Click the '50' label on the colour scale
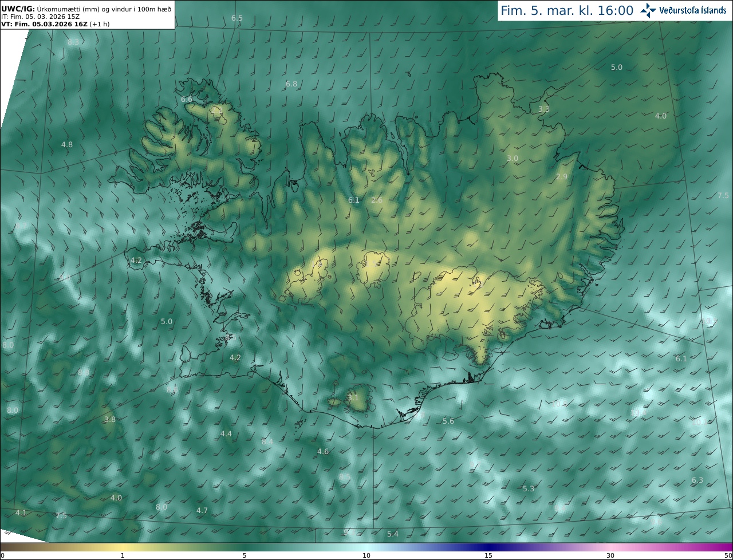This screenshot has height=560, width=733. (728, 555)
